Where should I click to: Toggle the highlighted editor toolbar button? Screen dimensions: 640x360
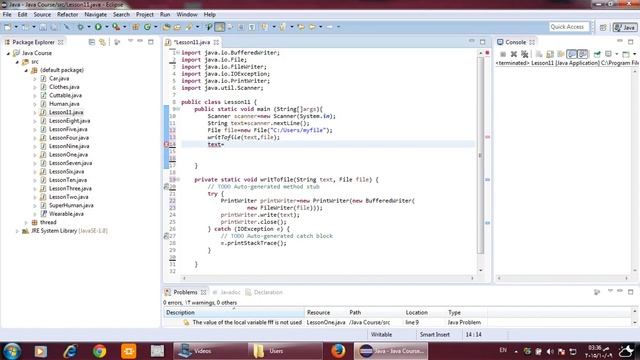tap(220, 27)
